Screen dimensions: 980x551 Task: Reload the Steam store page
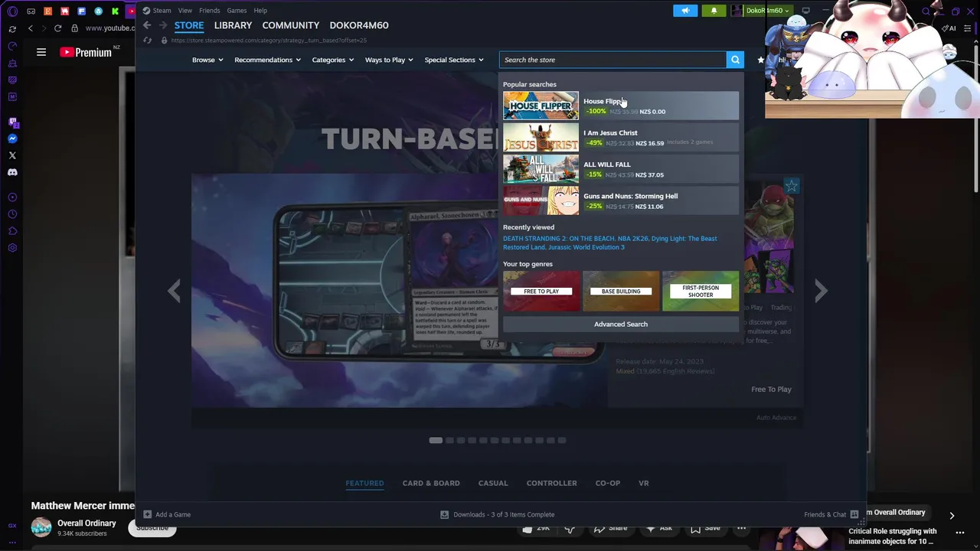click(148, 41)
